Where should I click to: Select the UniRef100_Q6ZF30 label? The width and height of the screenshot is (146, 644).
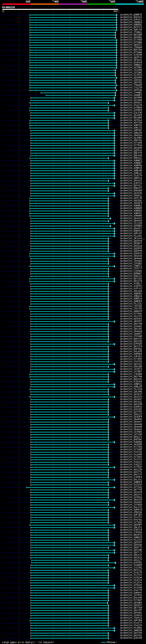(x=131, y=58)
